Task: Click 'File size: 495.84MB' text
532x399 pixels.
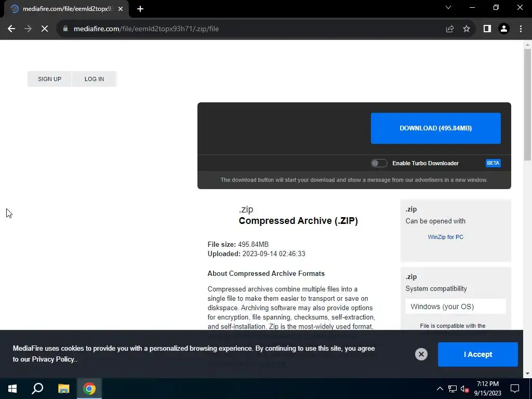Action: pos(238,245)
